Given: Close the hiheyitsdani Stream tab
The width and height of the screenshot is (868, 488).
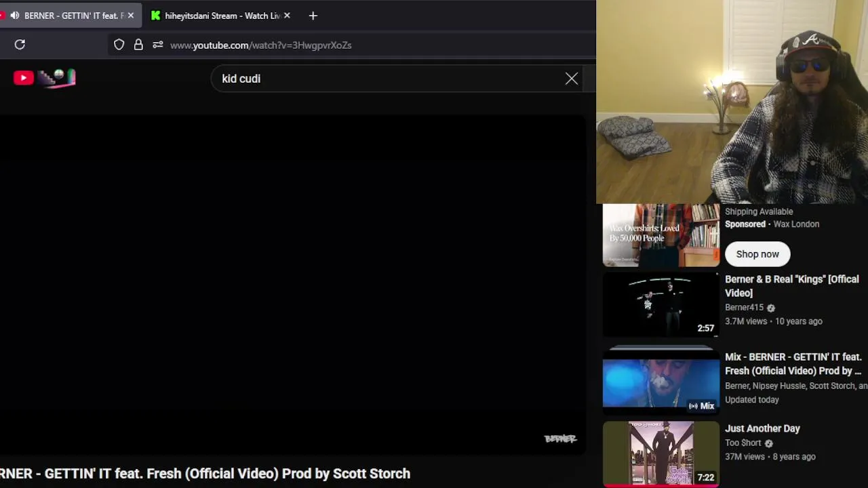Looking at the screenshot, I should [287, 16].
